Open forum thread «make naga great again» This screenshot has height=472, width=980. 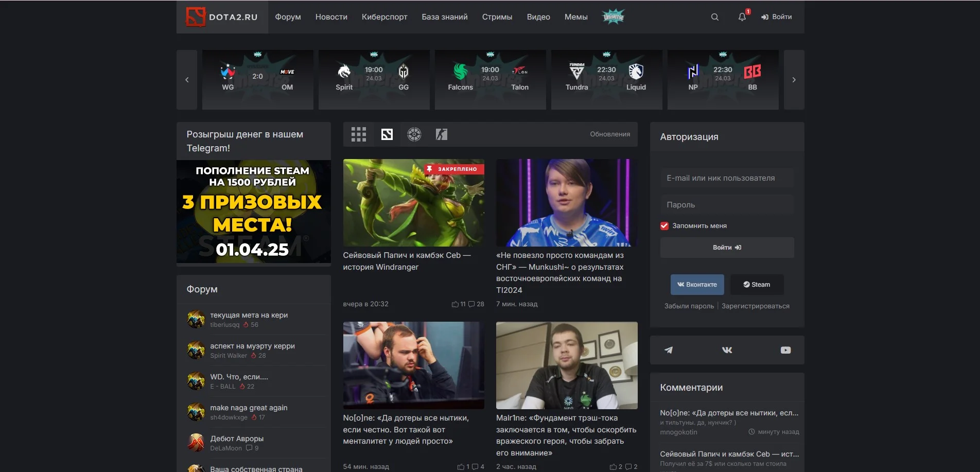click(249, 407)
